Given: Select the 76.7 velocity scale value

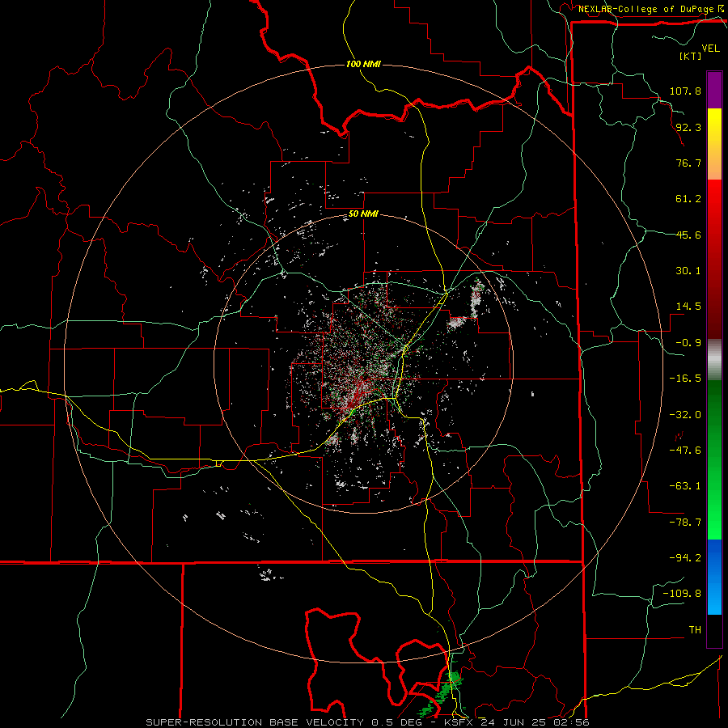Looking at the screenshot, I should (x=688, y=163).
